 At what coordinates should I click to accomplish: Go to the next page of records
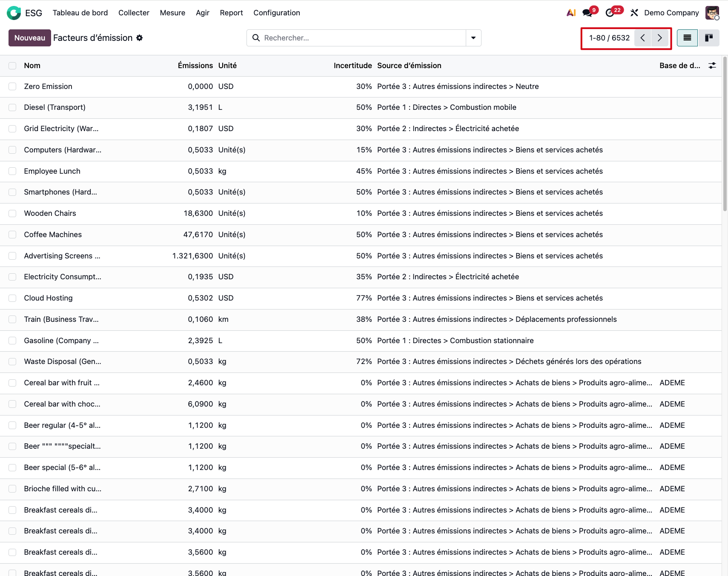click(x=659, y=38)
